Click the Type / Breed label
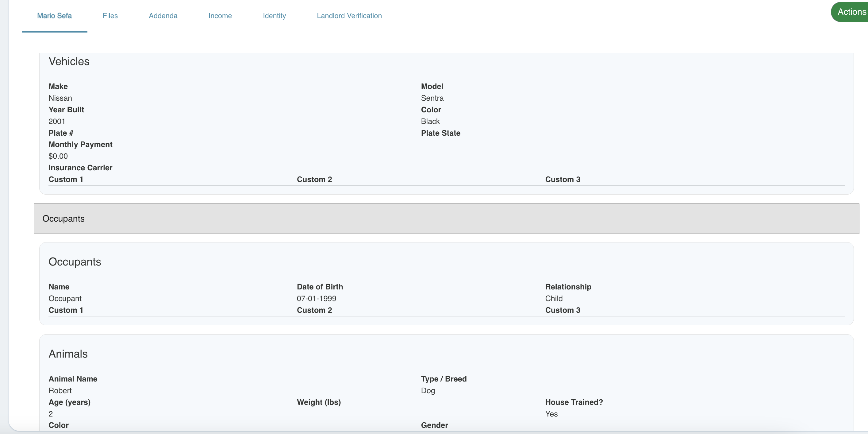Viewport: 868px width, 434px height. [x=444, y=379]
